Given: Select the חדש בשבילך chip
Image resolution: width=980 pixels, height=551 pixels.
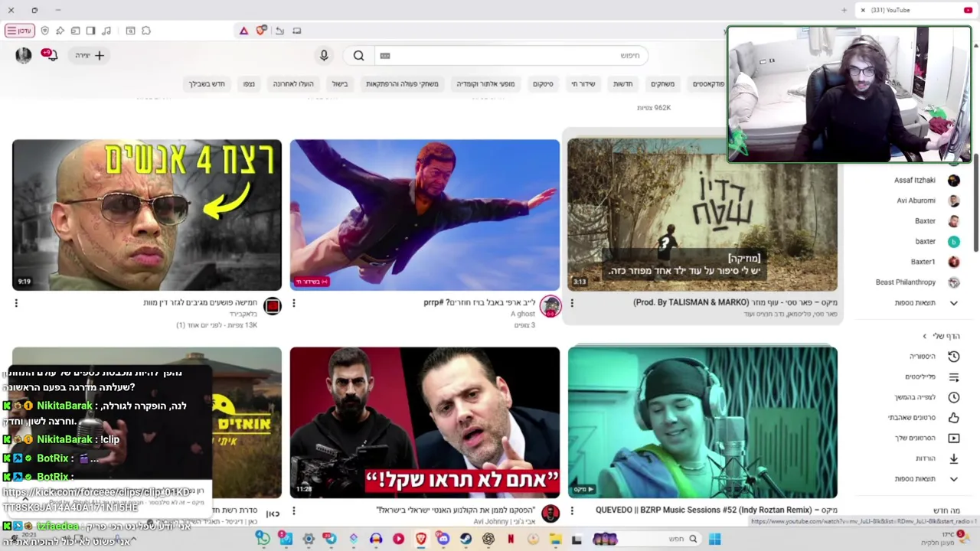Looking at the screenshot, I should click(x=207, y=83).
